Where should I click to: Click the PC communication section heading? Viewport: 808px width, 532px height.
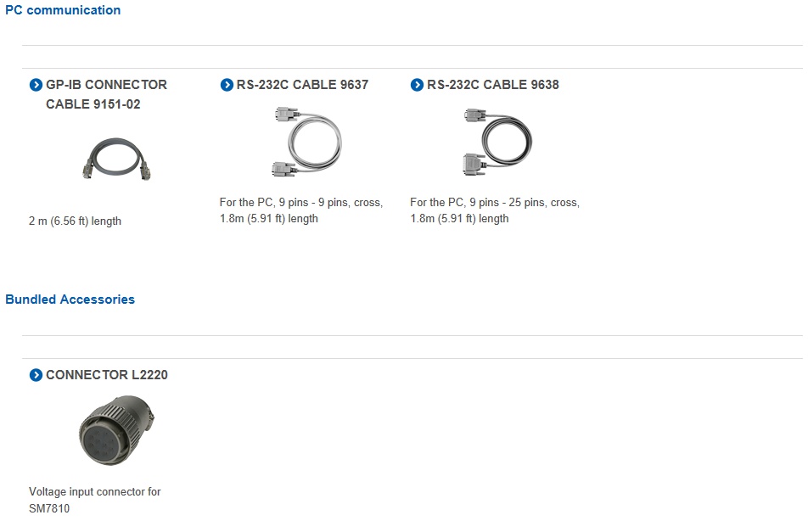coord(63,10)
